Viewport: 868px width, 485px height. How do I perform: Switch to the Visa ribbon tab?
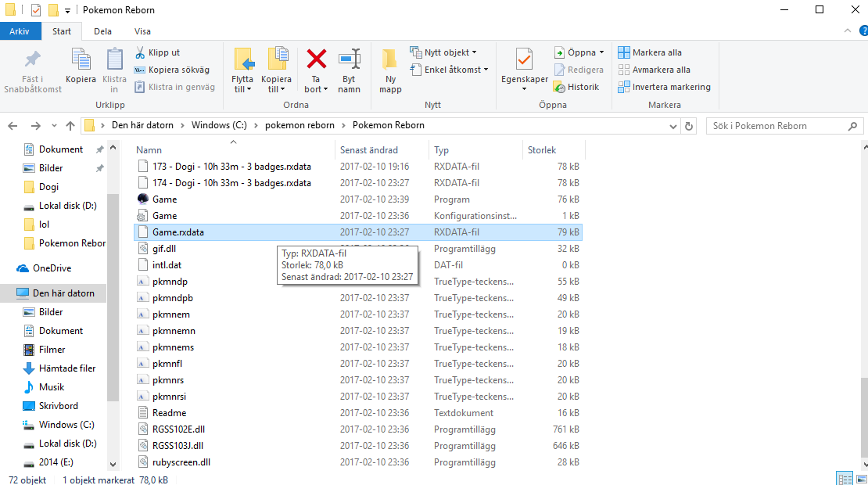pos(142,31)
